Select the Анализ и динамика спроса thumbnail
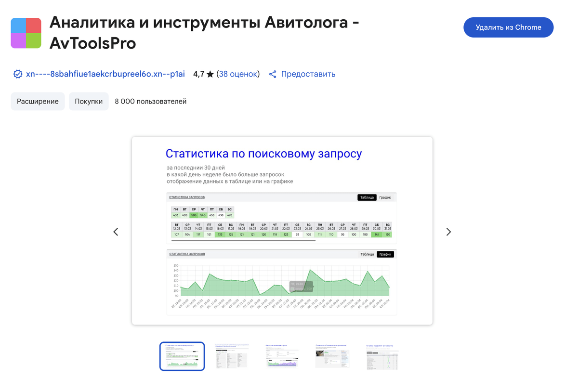The height and width of the screenshot is (392, 578). pos(282,356)
